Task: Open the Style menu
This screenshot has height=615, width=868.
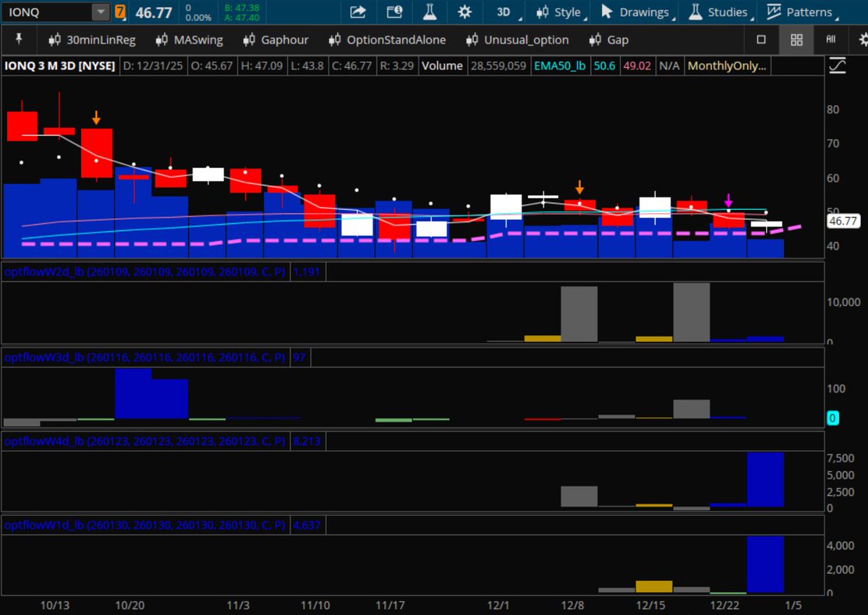Action: (561, 12)
